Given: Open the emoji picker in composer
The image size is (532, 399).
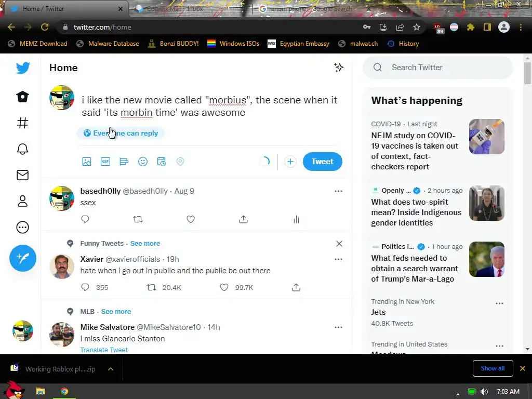Looking at the screenshot, I should coord(143,162).
